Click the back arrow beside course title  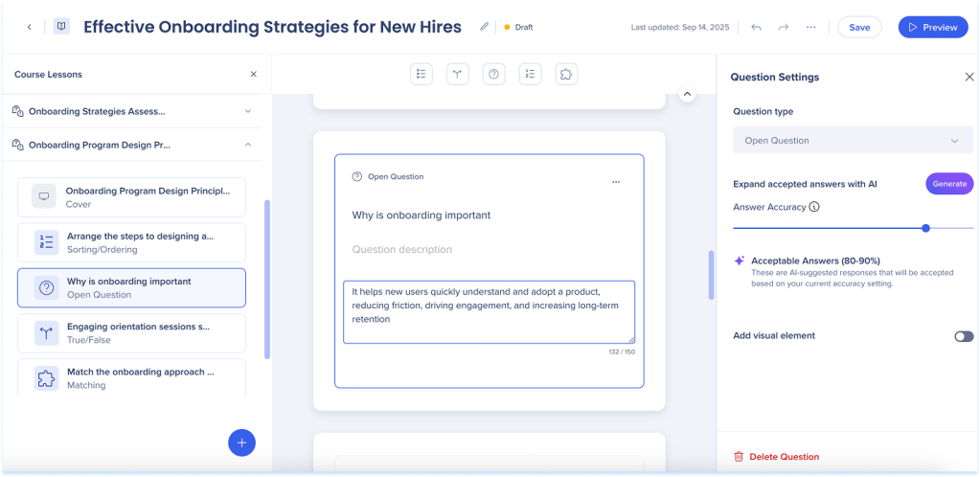coord(29,27)
